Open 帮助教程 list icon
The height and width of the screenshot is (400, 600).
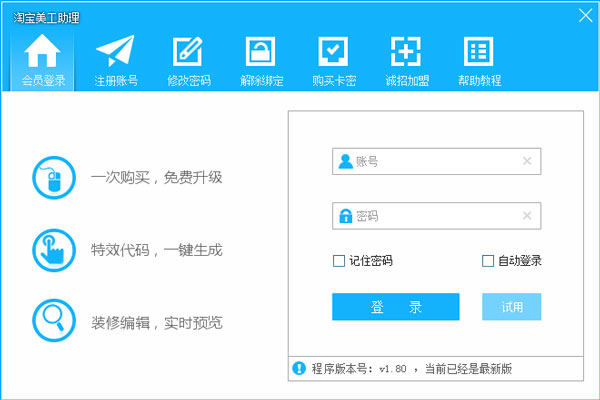coord(478,51)
